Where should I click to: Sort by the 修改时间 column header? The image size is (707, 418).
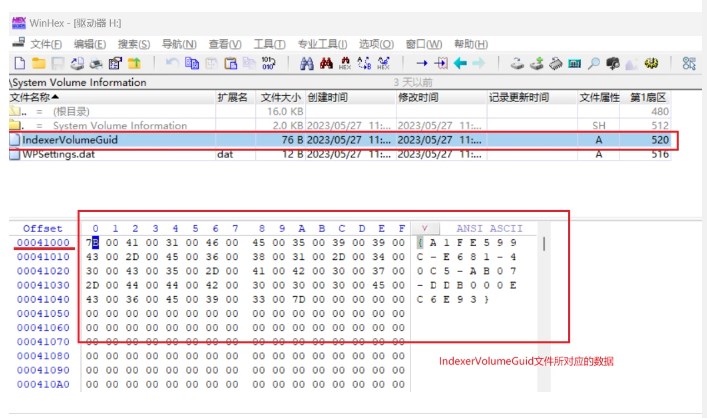[441, 97]
